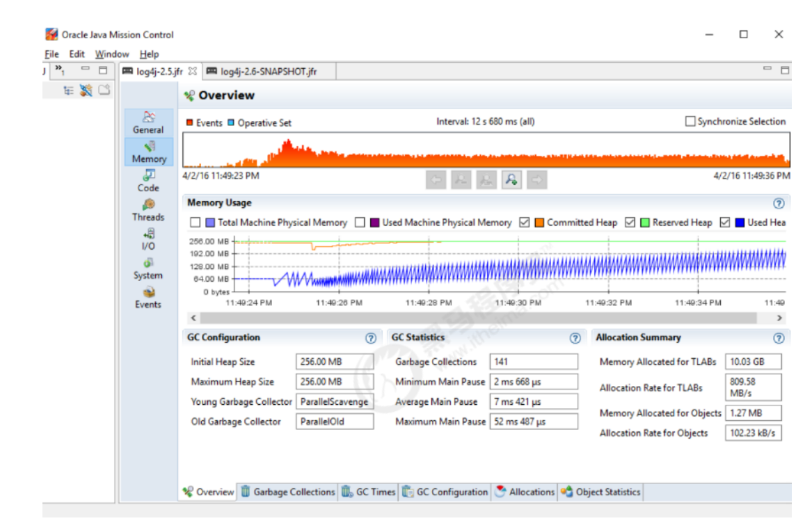Open the Threads tab group
Viewport: 812px width, 530px height.
148,210
